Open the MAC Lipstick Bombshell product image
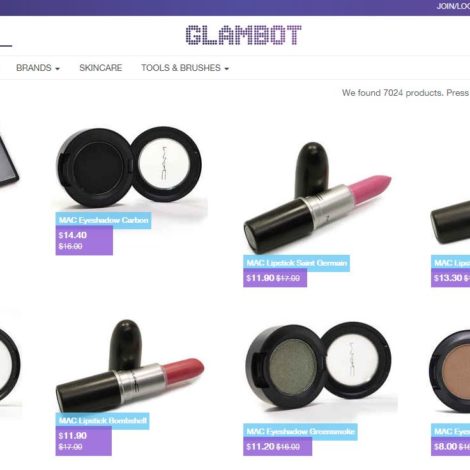 click(130, 366)
